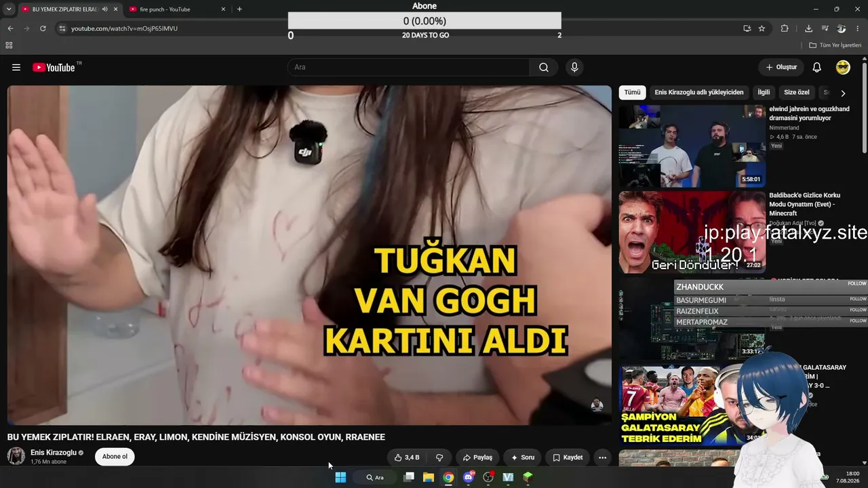Dislike the video with thumbs-down icon

[x=439, y=457]
